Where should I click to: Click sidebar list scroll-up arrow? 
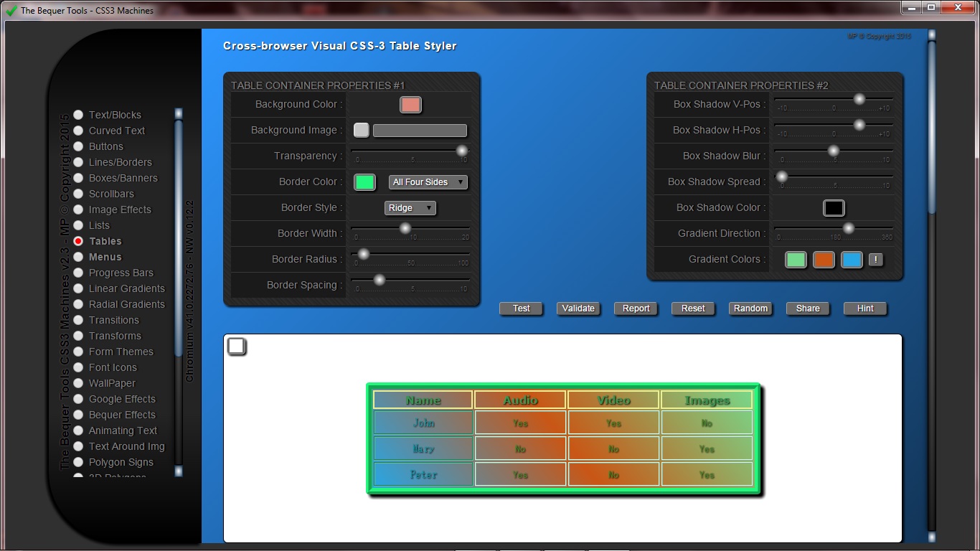[x=179, y=113]
